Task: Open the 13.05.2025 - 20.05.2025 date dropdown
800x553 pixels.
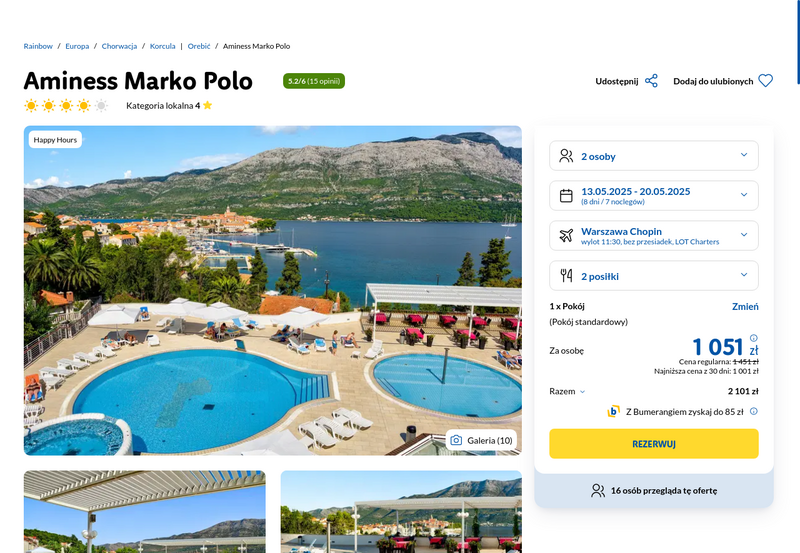Action: pos(654,195)
